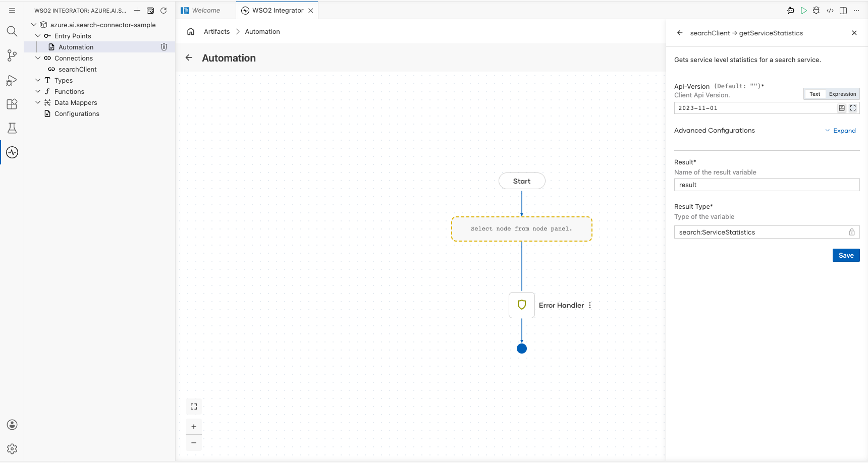The width and height of the screenshot is (868, 463).
Task: Refresh the WSO2 Integrator project tree
Action: tap(164, 10)
